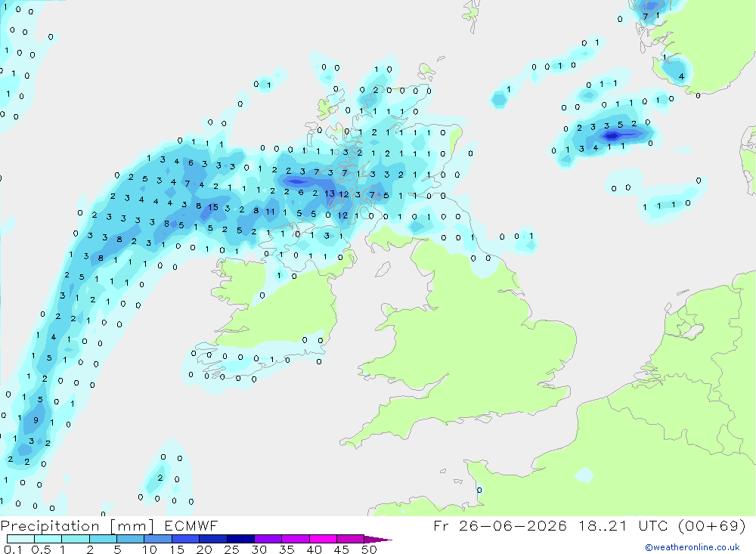Pick the 30–35 mm legend color swatch
756x554 pixels.
point(268,539)
